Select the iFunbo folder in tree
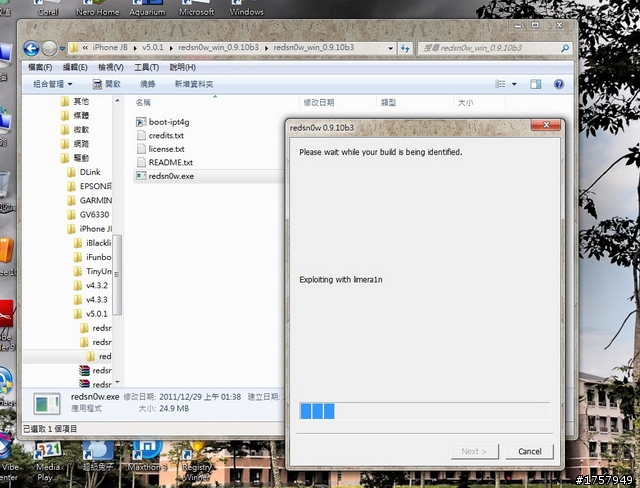The height and width of the screenshot is (488, 640). pyautogui.click(x=92, y=257)
